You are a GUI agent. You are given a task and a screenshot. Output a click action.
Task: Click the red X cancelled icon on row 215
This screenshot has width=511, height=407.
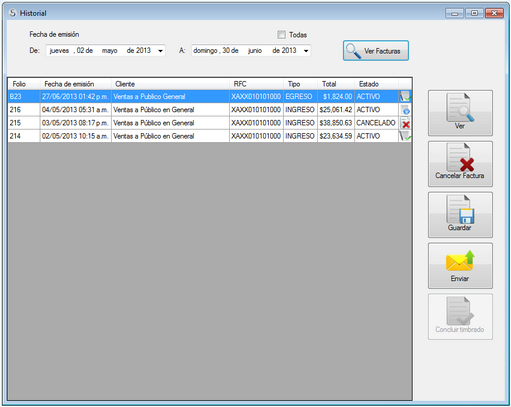[x=405, y=123]
